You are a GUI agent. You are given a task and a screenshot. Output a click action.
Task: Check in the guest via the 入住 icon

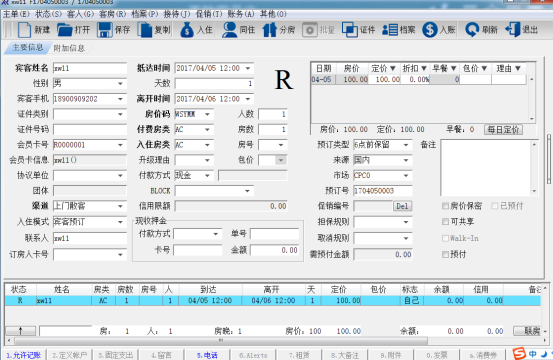click(187, 30)
